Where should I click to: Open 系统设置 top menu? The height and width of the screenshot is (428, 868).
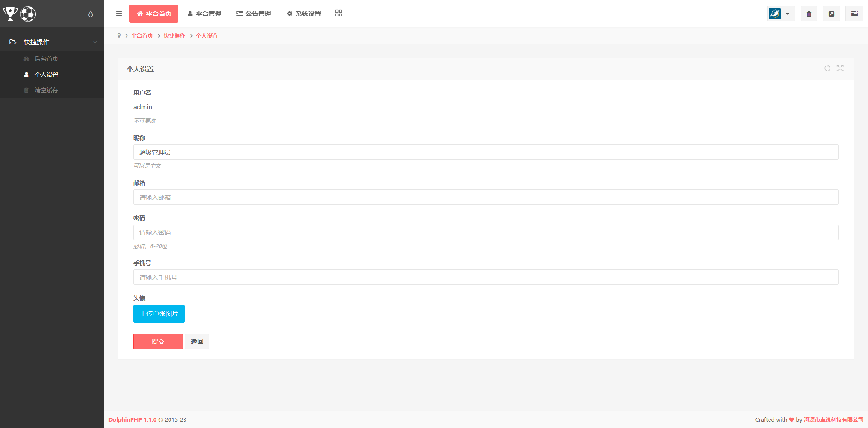(304, 14)
